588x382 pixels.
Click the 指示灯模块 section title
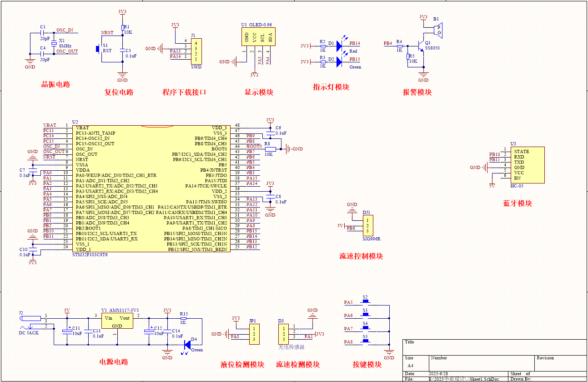click(x=331, y=87)
